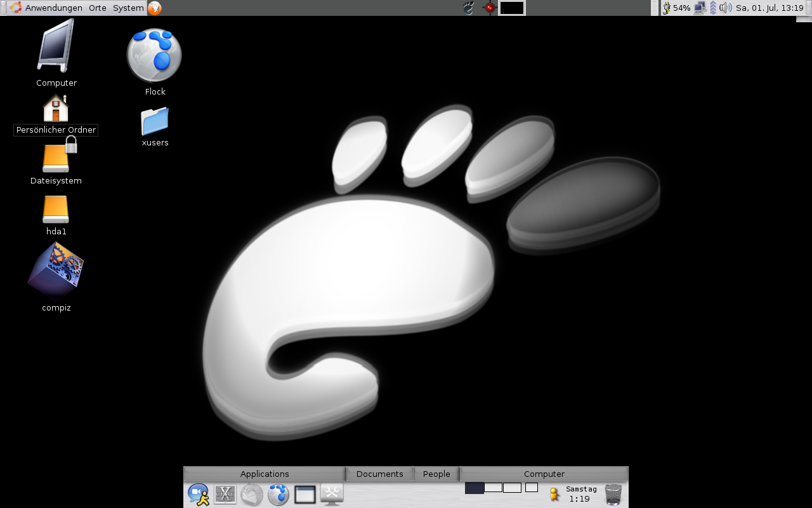Switch to the third workspace in pager

click(x=512, y=488)
